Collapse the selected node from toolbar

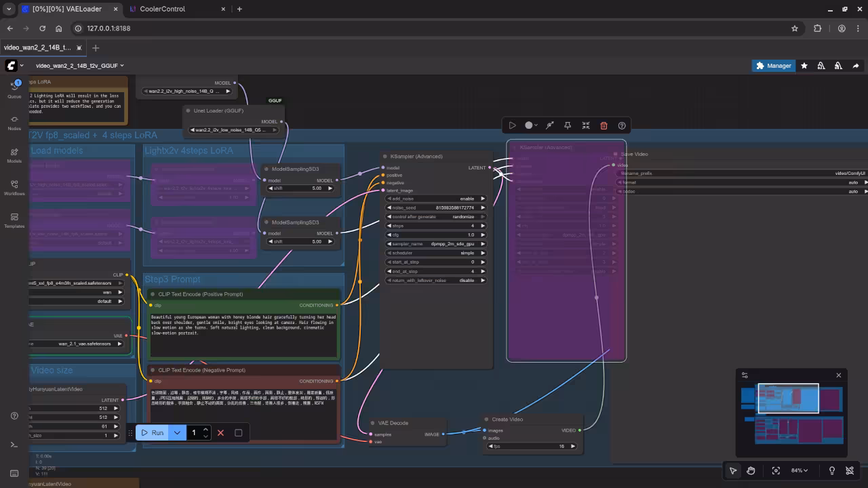point(585,125)
